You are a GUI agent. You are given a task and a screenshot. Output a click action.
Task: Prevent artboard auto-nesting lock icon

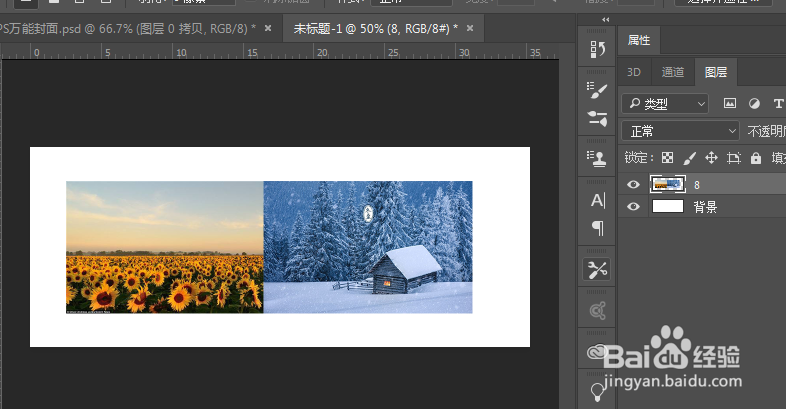734,158
